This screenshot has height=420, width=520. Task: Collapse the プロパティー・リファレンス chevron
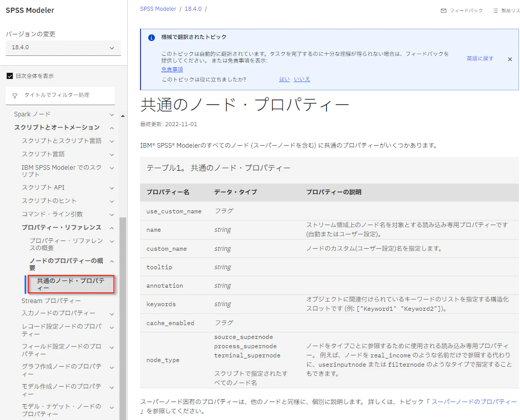pos(112,228)
